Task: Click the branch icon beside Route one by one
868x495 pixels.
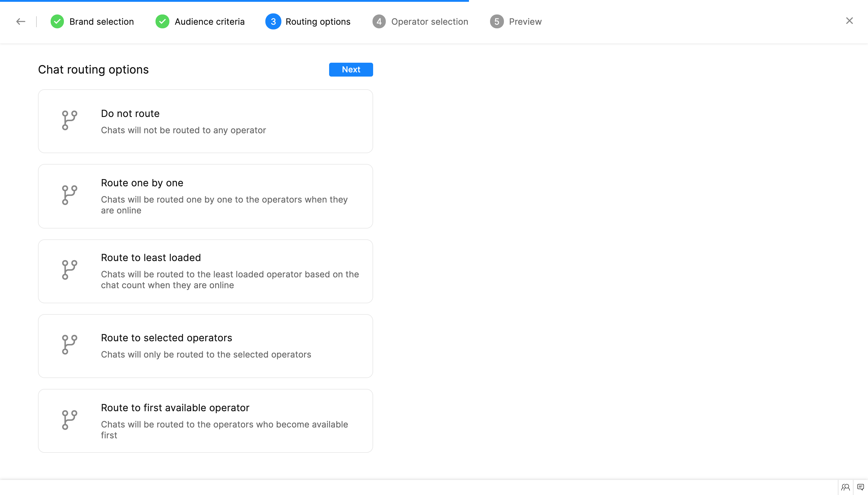Action: tap(70, 195)
